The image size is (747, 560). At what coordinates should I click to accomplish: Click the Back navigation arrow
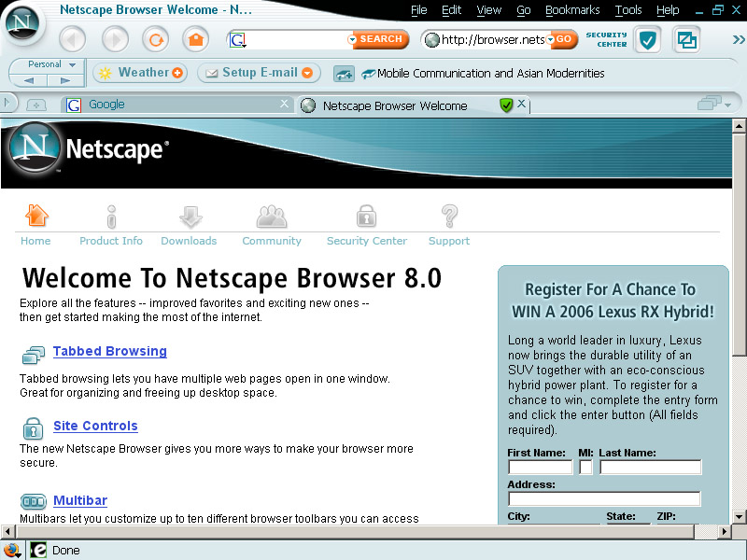click(x=72, y=39)
